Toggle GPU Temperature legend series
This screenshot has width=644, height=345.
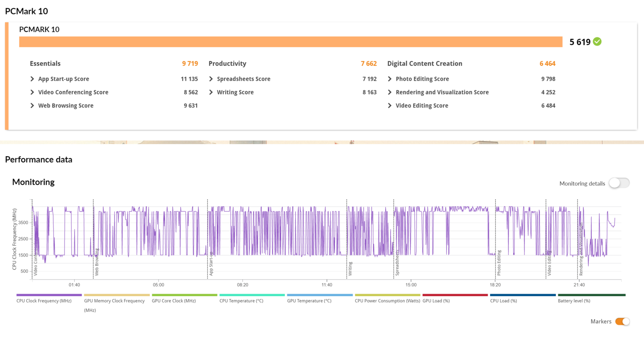[320, 299]
